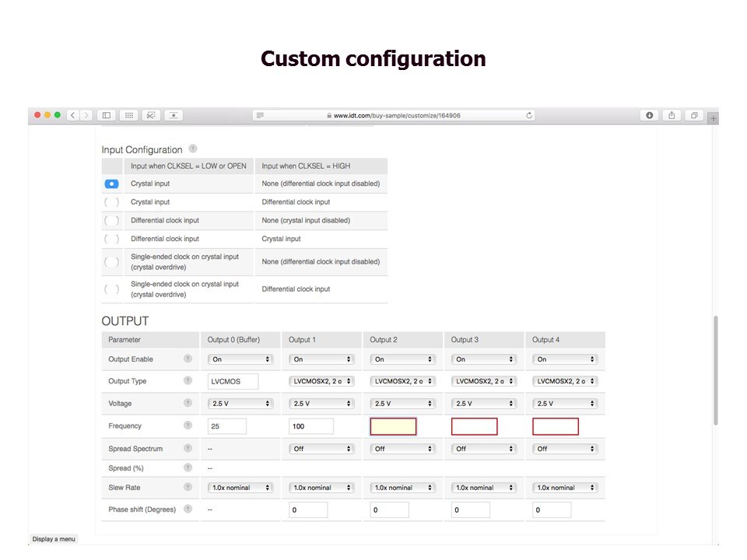Screen dimensions: 747x560
Task: Show all tabs with the tab overview icon
Action: (x=693, y=114)
